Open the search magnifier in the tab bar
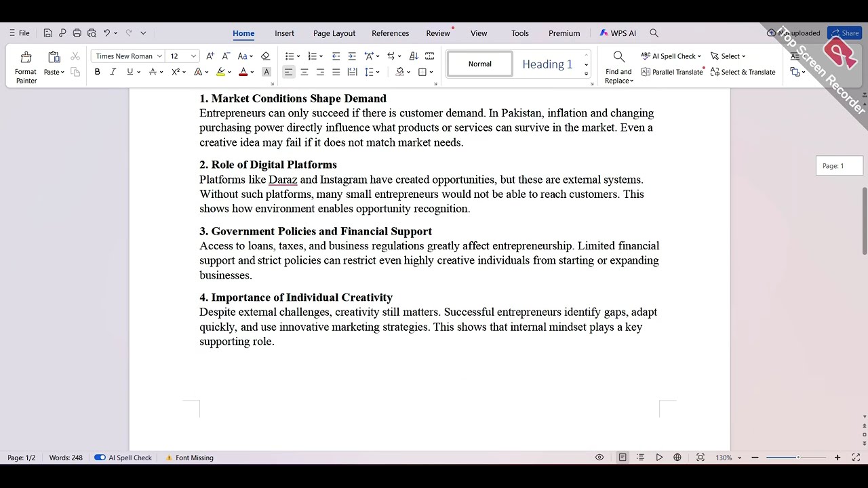This screenshot has height=488, width=868. 654,33
